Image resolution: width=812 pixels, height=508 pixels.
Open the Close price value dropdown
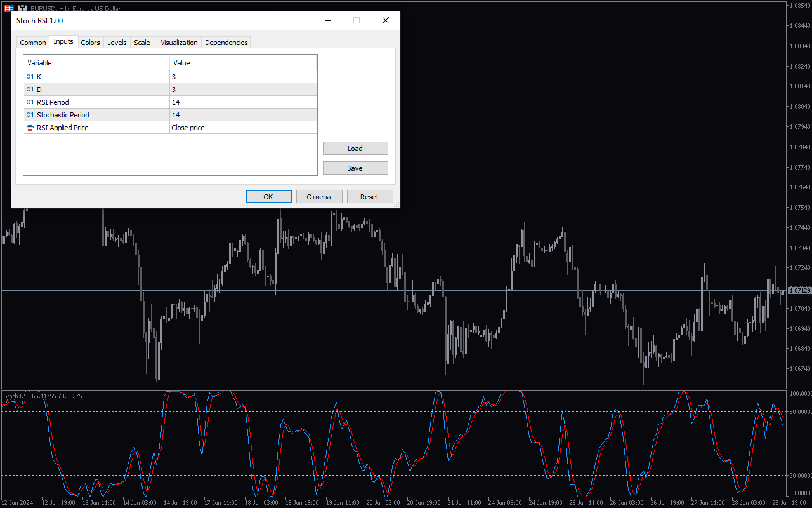point(243,128)
